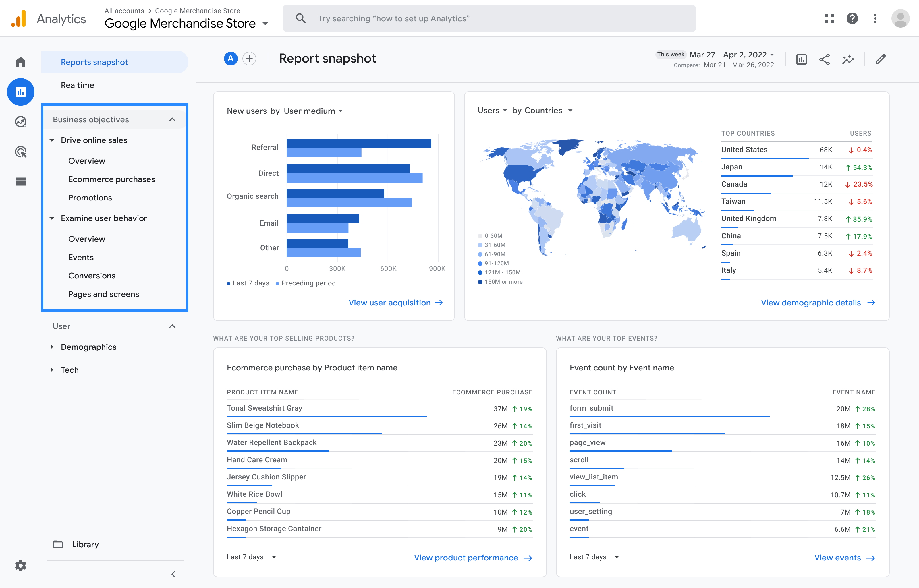Image resolution: width=919 pixels, height=588 pixels.
Task: Select the Explore icon in the sidebar
Action: 20,122
